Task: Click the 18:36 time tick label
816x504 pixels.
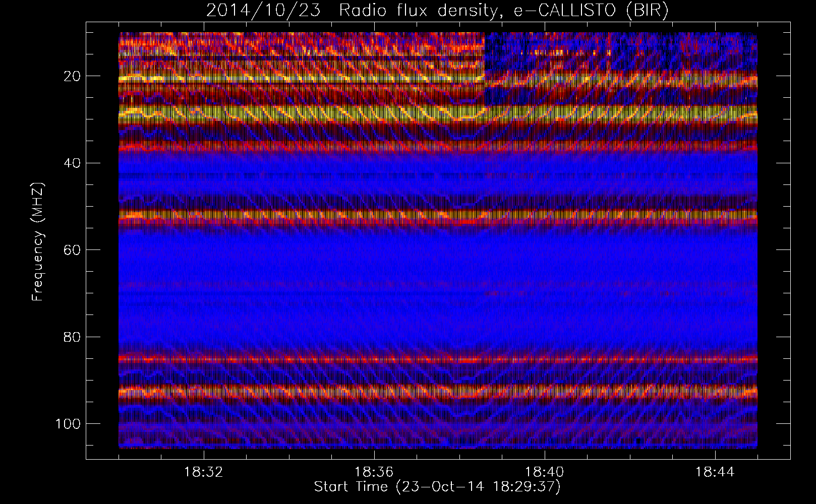Action: 374,472
